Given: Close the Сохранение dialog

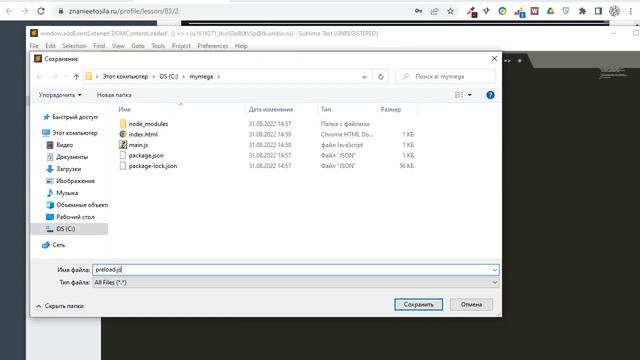Looking at the screenshot, I should [494, 59].
